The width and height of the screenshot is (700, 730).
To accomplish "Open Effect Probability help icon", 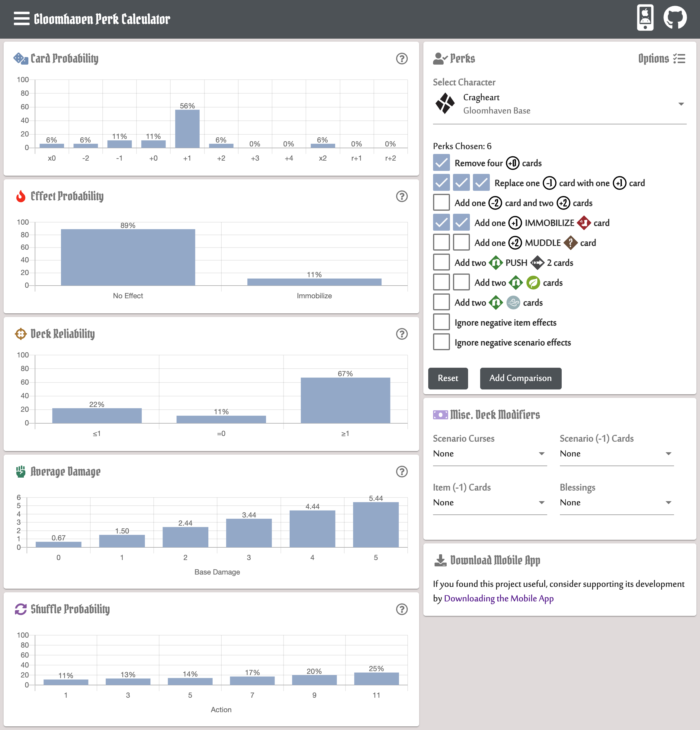I will click(x=401, y=196).
